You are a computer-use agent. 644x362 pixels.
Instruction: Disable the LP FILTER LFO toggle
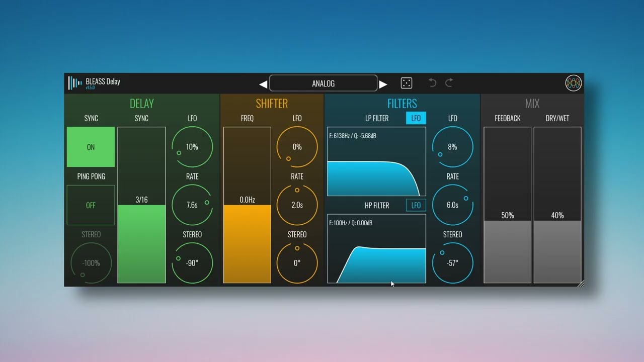pyautogui.click(x=416, y=118)
